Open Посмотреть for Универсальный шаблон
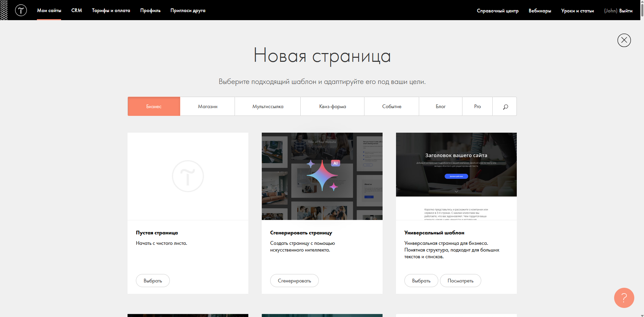This screenshot has height=317, width=644. (460, 280)
